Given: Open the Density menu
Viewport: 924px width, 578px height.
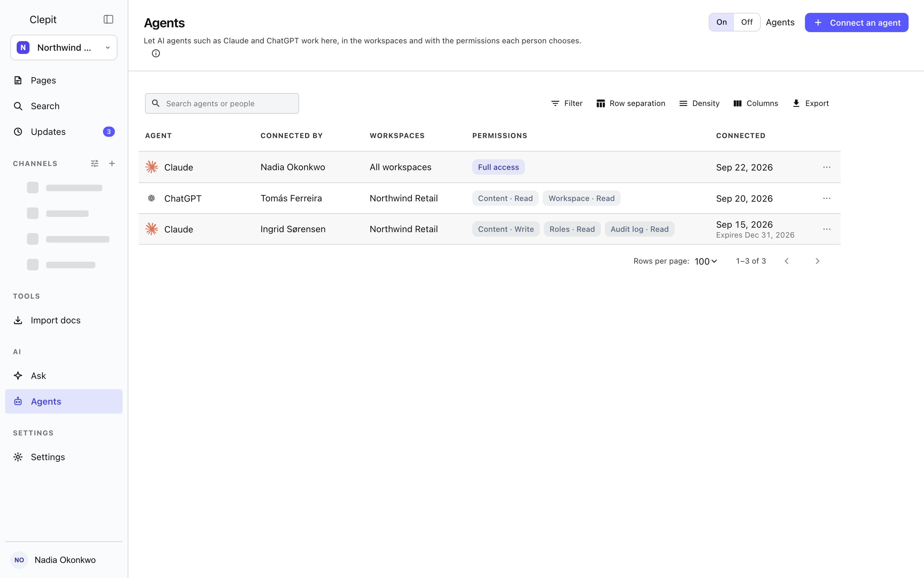Looking at the screenshot, I should point(699,103).
